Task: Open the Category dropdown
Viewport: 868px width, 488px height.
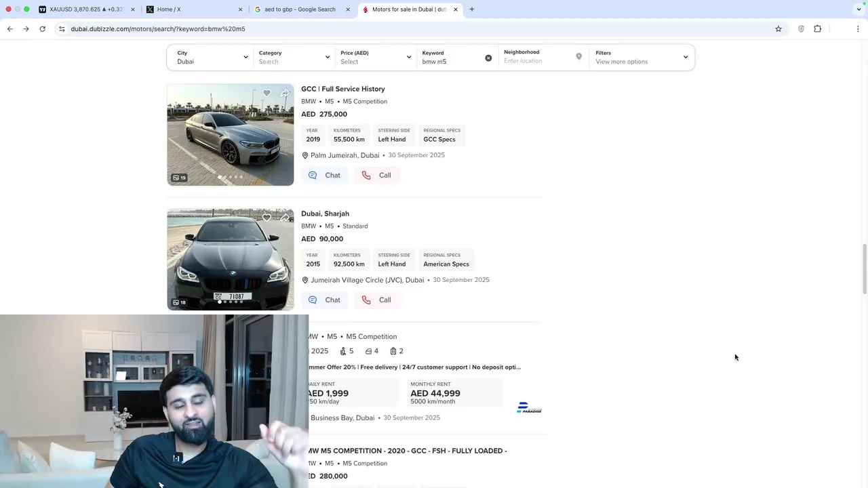Action: pyautogui.click(x=294, y=57)
